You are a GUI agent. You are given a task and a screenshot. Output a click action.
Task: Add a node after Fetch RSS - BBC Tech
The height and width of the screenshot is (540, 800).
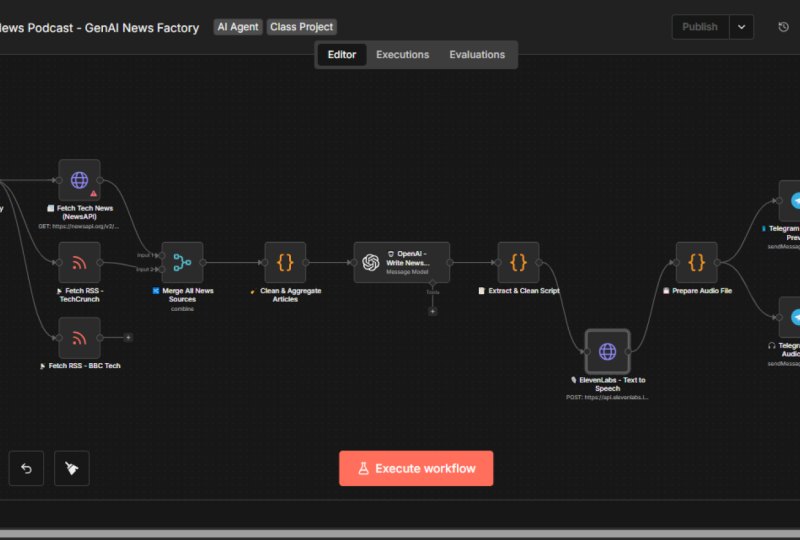[x=128, y=337]
